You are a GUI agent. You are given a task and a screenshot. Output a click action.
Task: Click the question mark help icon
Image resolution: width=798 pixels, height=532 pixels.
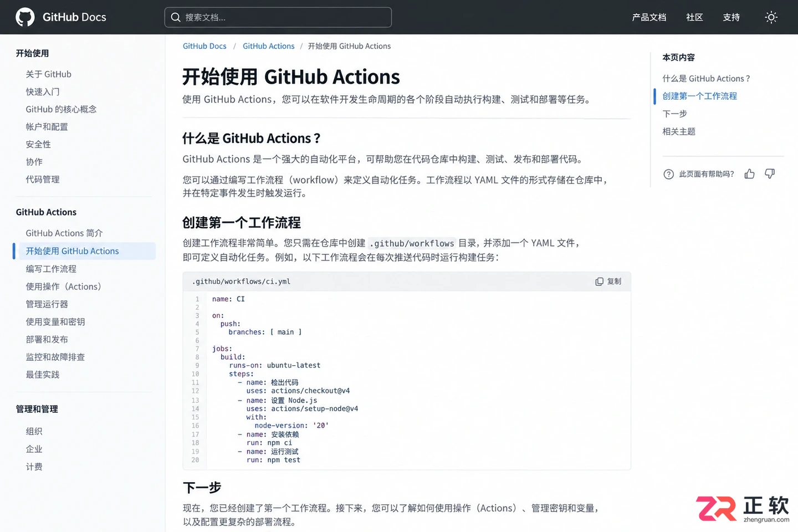tap(669, 174)
